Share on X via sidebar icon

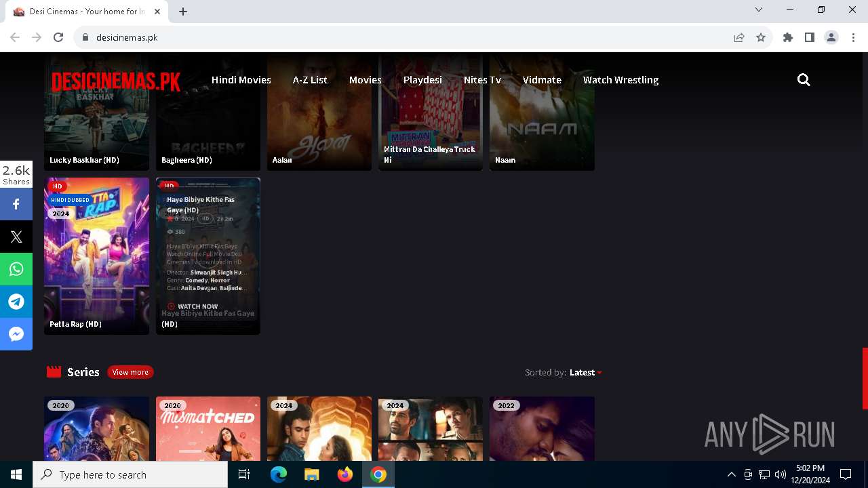click(x=16, y=237)
